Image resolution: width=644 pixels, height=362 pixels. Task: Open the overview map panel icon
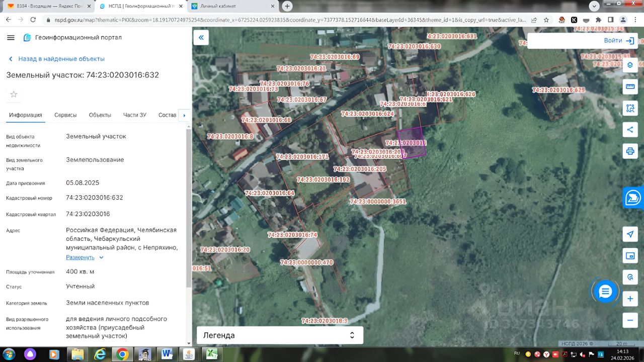630,256
